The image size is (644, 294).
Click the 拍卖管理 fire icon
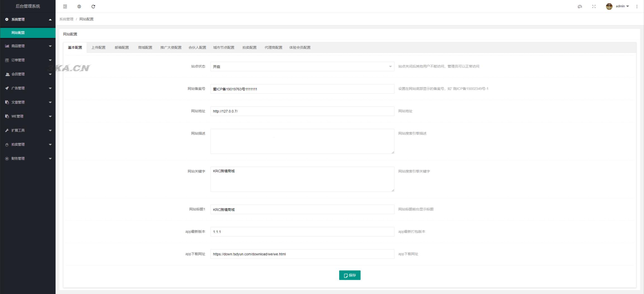[x=7, y=144]
